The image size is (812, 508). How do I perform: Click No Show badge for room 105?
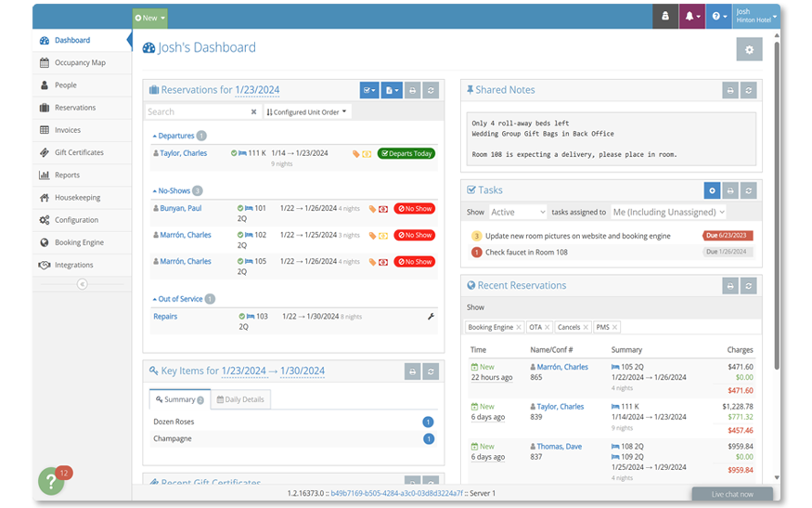(x=414, y=262)
